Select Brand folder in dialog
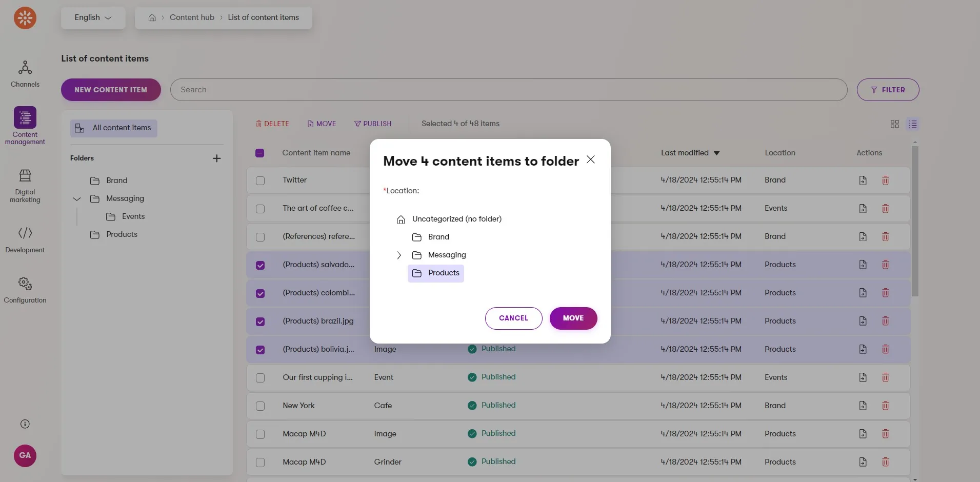980x482 pixels. (431, 237)
